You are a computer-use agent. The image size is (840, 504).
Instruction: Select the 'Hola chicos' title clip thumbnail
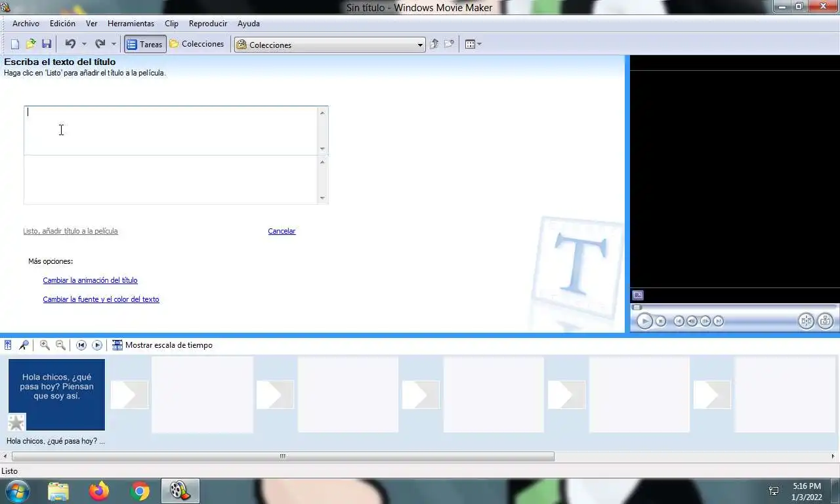point(56,394)
